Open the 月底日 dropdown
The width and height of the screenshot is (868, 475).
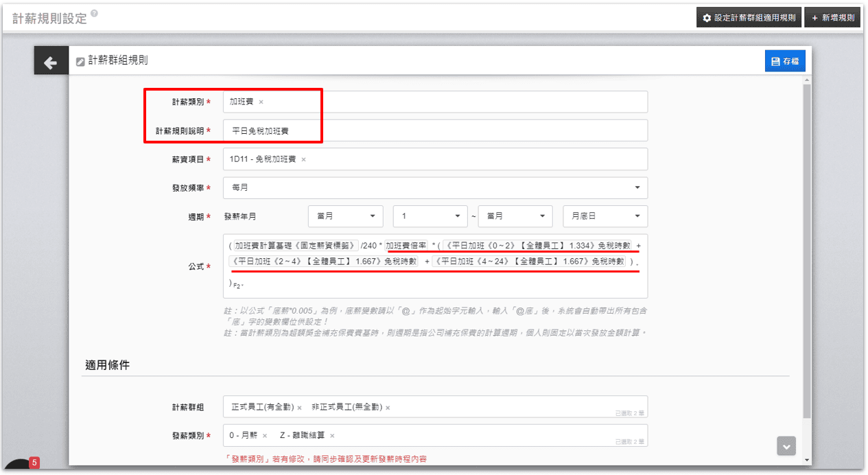point(605,216)
